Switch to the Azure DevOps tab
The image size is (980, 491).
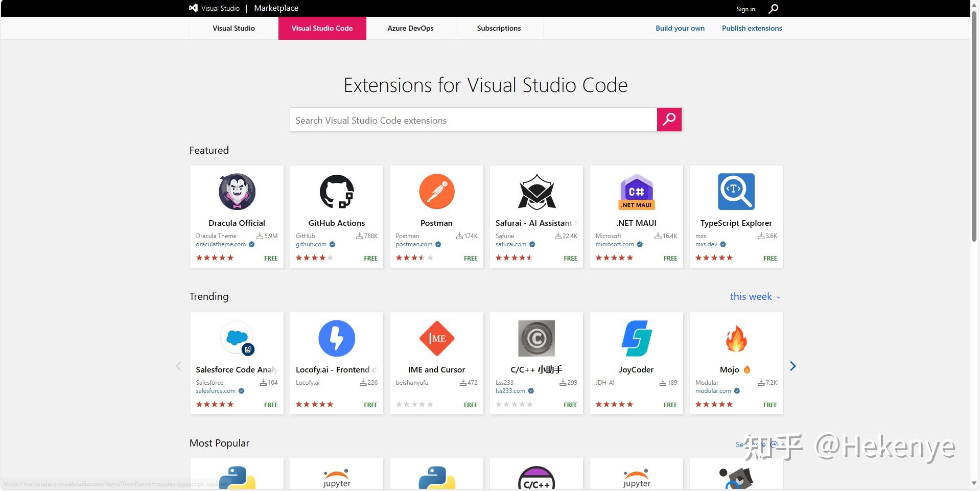coord(410,28)
